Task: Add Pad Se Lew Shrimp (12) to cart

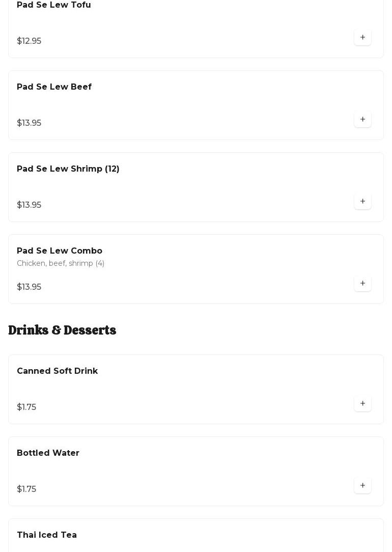Action: [362, 202]
